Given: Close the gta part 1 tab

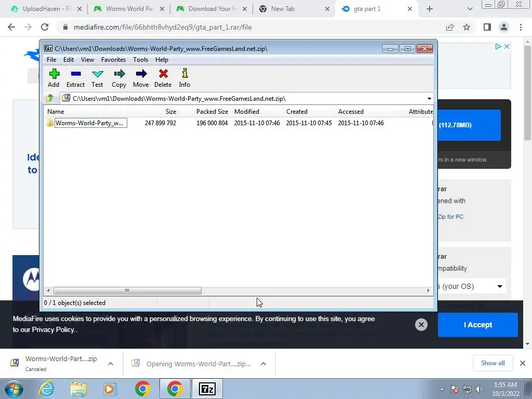Looking at the screenshot, I should pyautogui.click(x=410, y=9).
